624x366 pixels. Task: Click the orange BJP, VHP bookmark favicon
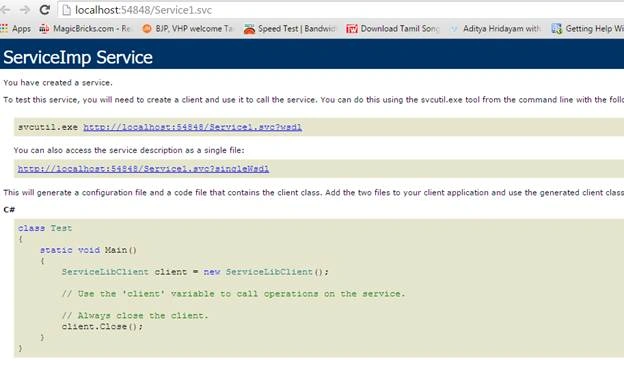tap(147, 29)
